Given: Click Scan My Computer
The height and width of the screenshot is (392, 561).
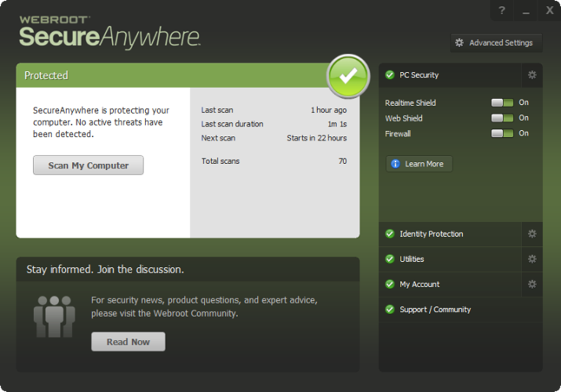Looking at the screenshot, I should (x=88, y=165).
